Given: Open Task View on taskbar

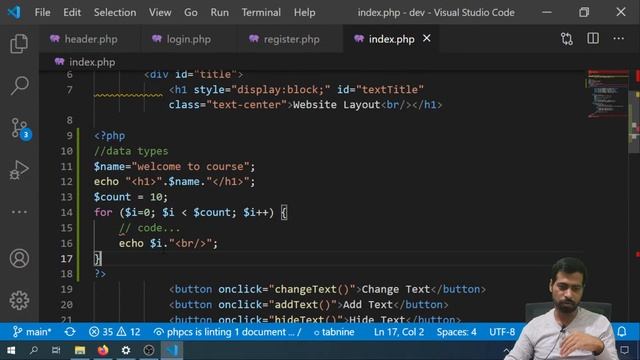Looking at the screenshot, I should pyautogui.click(x=56, y=350).
